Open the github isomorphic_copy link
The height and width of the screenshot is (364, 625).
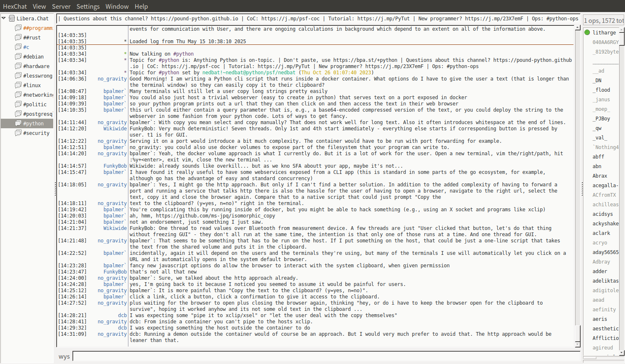(x=215, y=215)
